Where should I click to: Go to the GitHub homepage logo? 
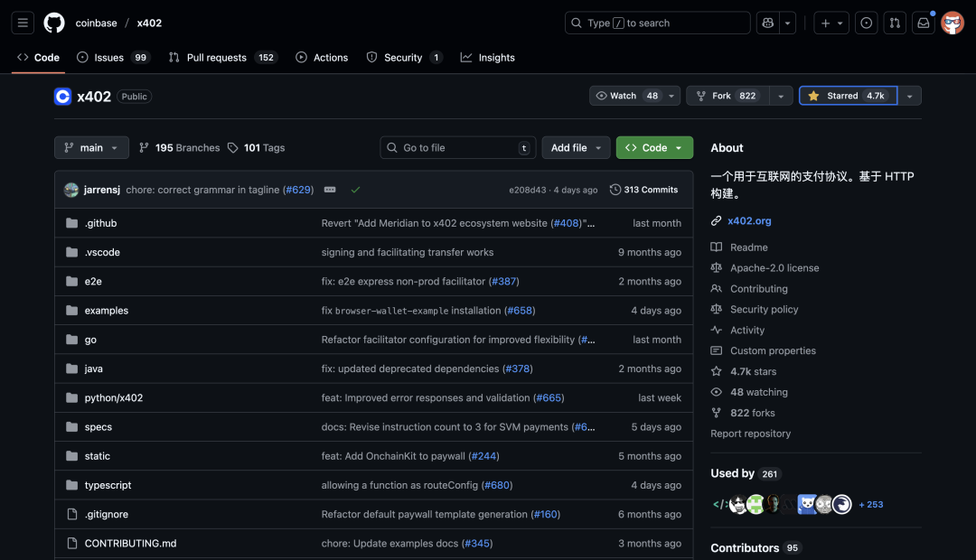tap(54, 23)
